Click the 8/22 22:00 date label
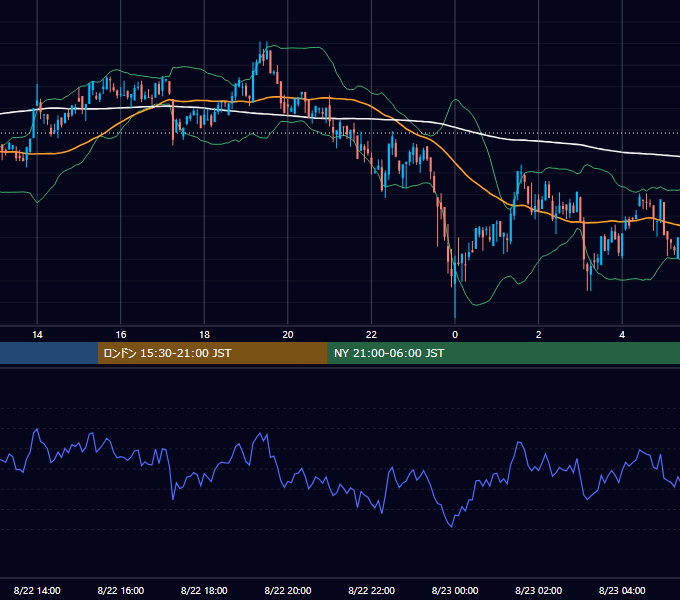Screen dimensions: 680x600 371,590
